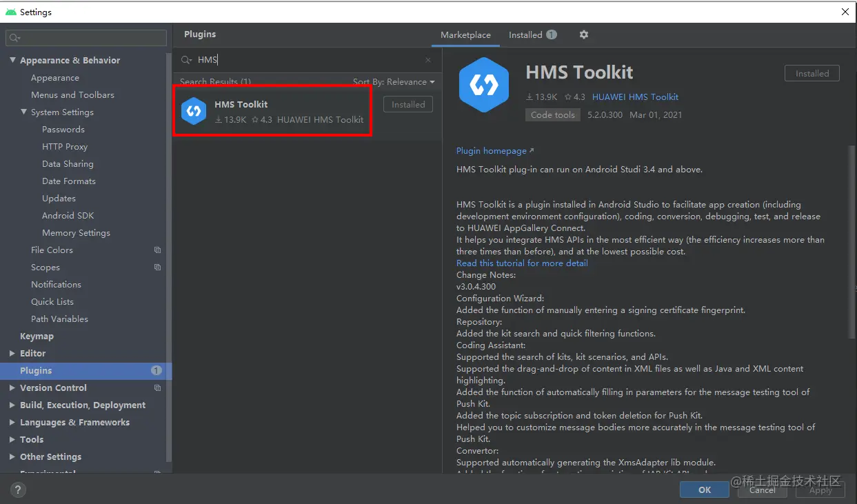Expand the Editor section
The image size is (857, 504).
12,353
